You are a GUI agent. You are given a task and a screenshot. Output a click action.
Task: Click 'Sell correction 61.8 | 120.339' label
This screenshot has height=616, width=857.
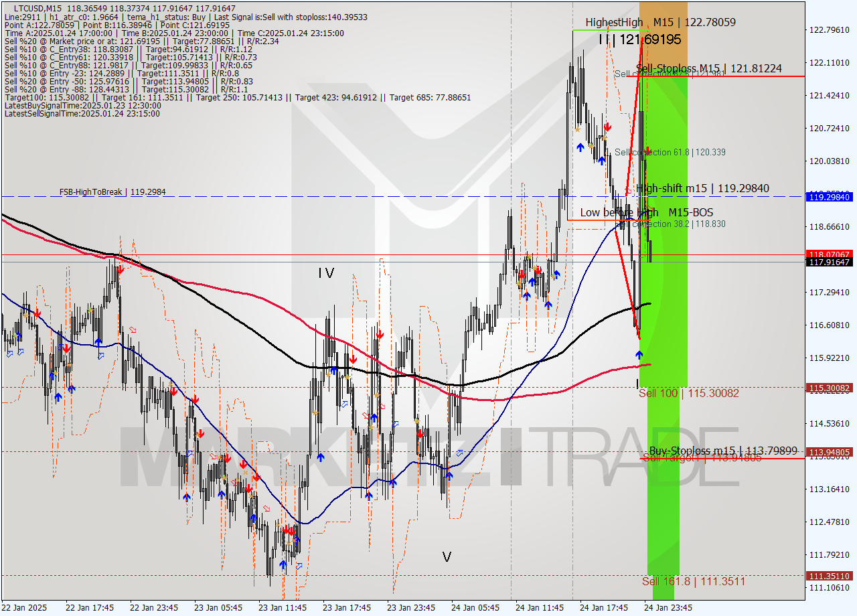[670, 152]
